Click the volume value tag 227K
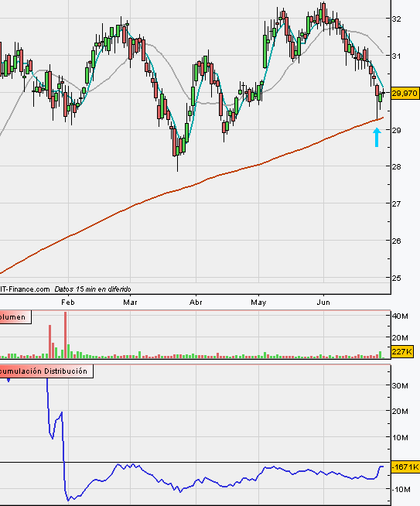Screen dimensions: 420x506 pos(402,351)
